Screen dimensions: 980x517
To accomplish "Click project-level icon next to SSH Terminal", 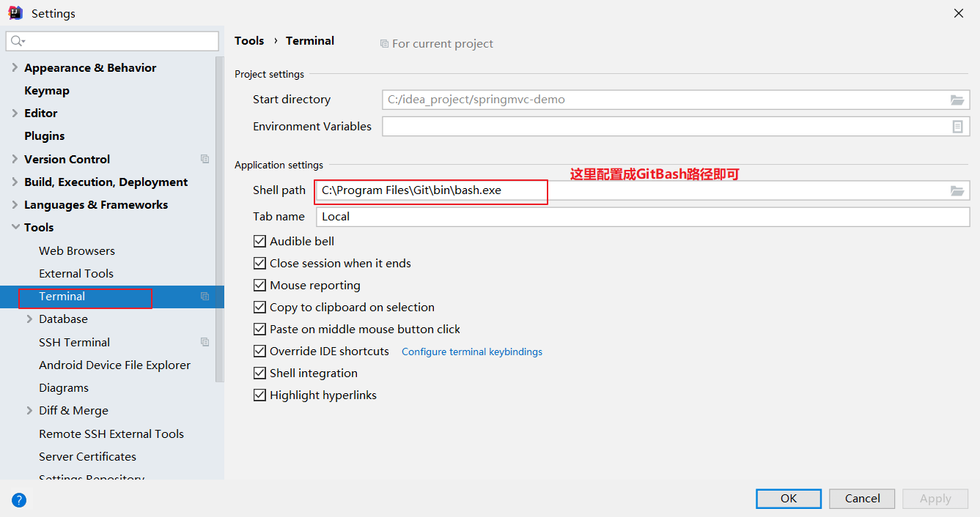I will point(205,342).
